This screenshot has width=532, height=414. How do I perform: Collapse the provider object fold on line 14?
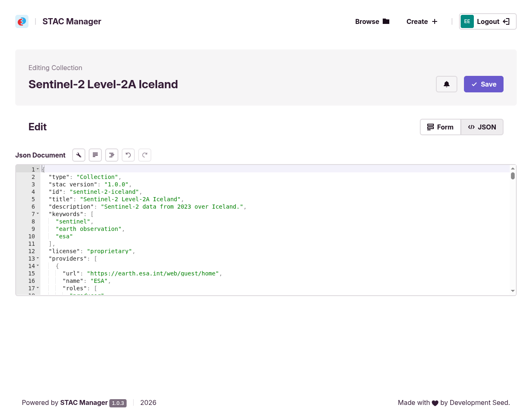pos(38,266)
